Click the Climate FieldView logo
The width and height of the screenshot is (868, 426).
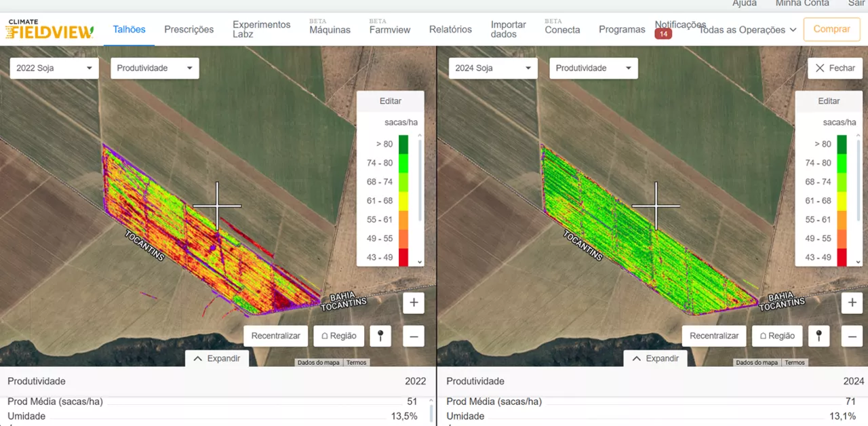(x=50, y=29)
